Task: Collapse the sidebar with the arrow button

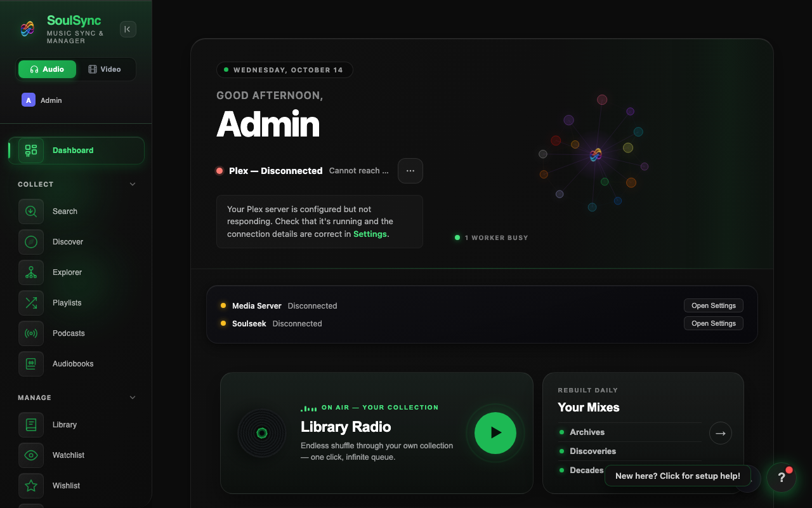Action: 128,29
